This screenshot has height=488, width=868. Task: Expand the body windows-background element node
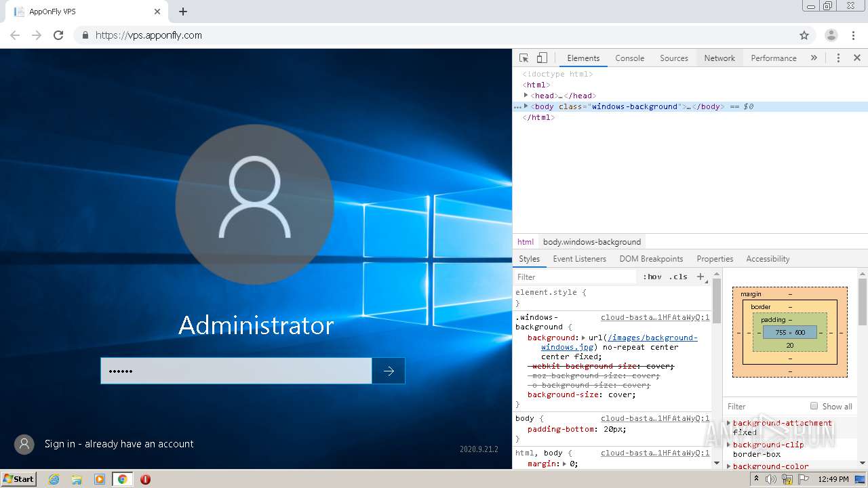526,106
